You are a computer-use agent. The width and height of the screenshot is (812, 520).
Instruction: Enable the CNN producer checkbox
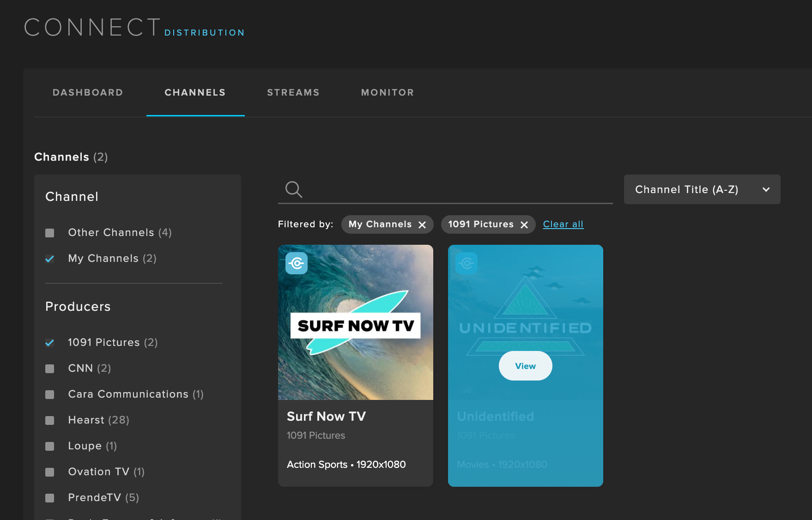point(50,369)
